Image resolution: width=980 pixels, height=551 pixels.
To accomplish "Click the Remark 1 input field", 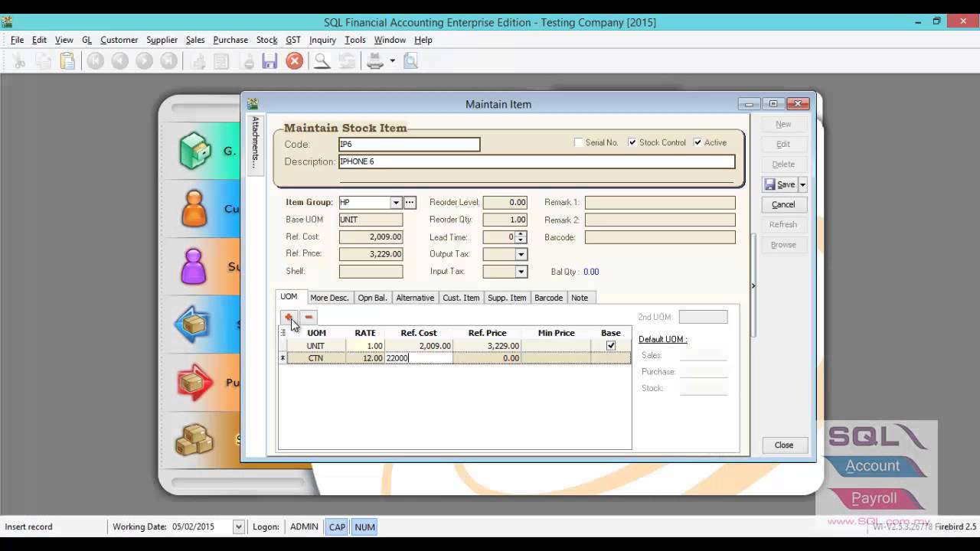I will tap(660, 203).
